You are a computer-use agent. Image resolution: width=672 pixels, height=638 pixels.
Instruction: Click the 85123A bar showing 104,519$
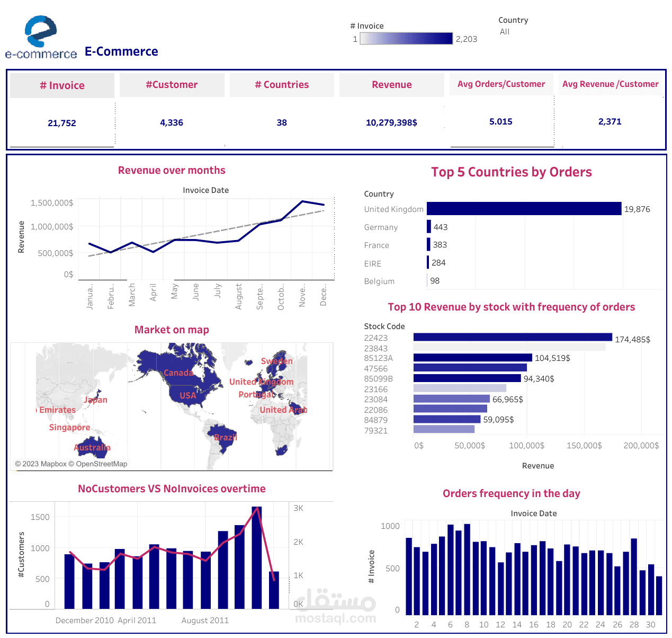[473, 358]
